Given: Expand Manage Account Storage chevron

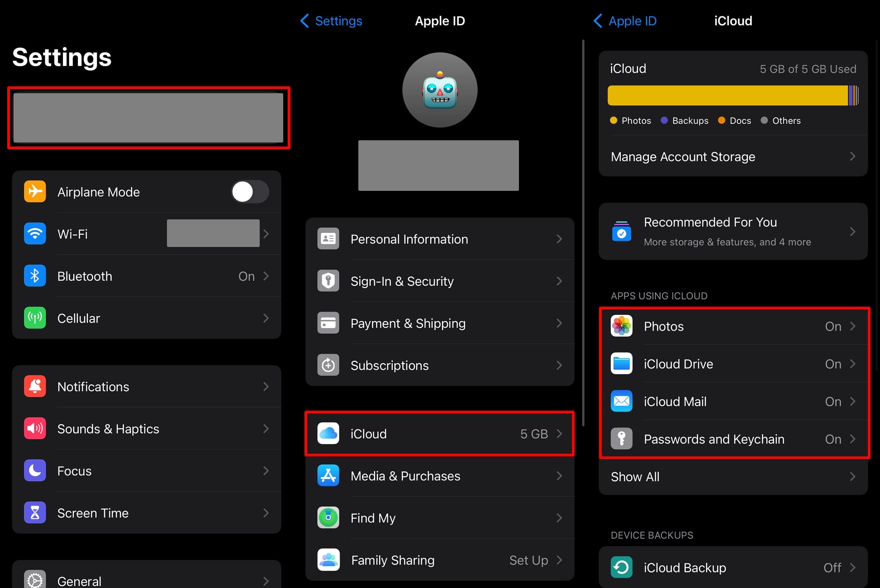Looking at the screenshot, I should coord(852,156).
